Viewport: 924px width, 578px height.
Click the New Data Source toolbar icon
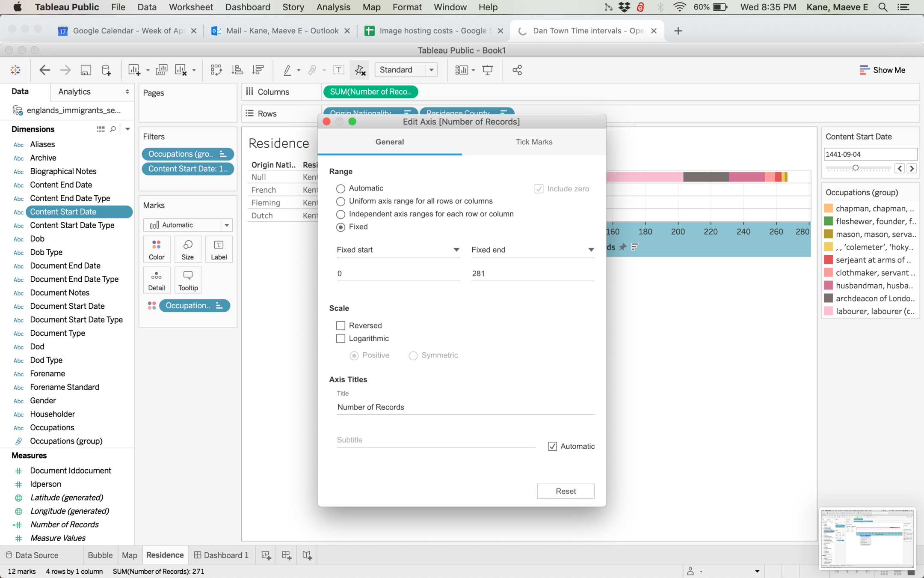pyautogui.click(x=106, y=70)
